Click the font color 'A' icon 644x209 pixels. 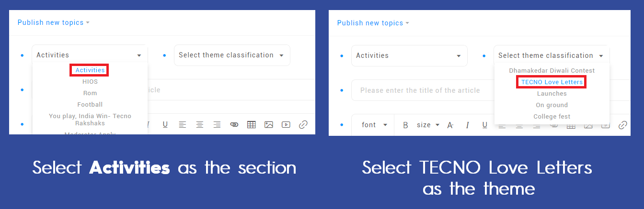[x=450, y=125]
